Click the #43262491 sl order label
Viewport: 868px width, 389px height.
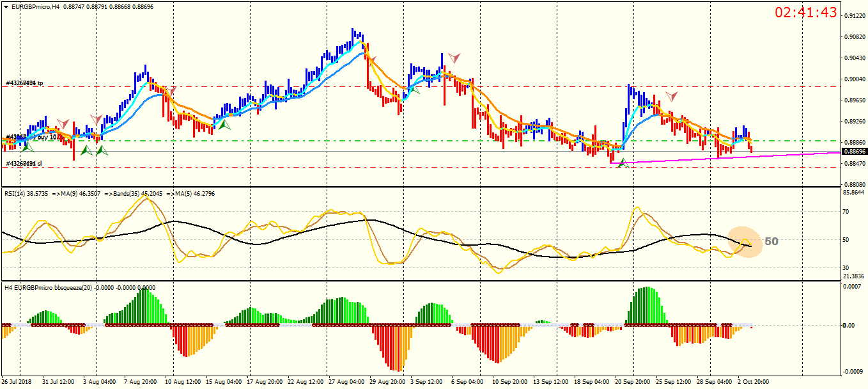point(24,164)
